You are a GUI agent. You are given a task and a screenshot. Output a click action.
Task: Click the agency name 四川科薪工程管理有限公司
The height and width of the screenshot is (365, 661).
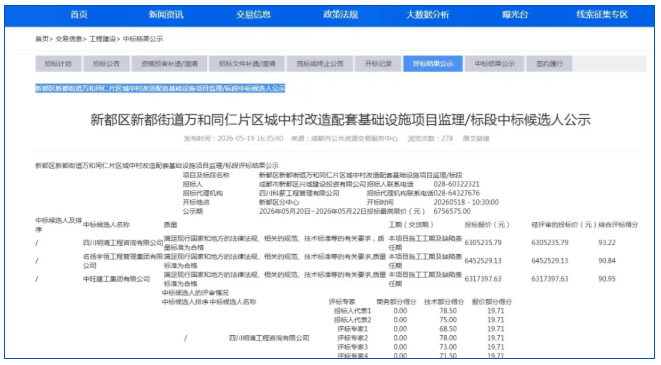click(x=299, y=193)
